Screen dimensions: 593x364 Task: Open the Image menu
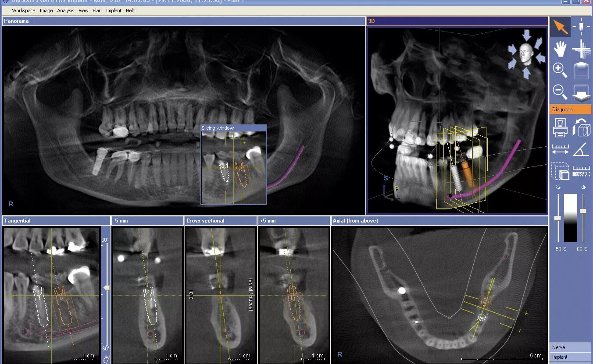coord(46,11)
